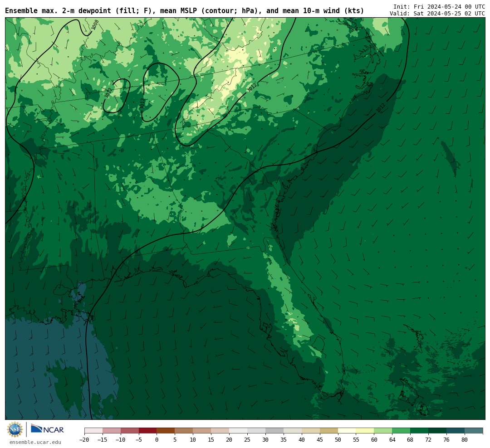The height and width of the screenshot is (448, 490).
Task: Pick the colorbar swatch between 25 and 30
Action: tap(256, 431)
